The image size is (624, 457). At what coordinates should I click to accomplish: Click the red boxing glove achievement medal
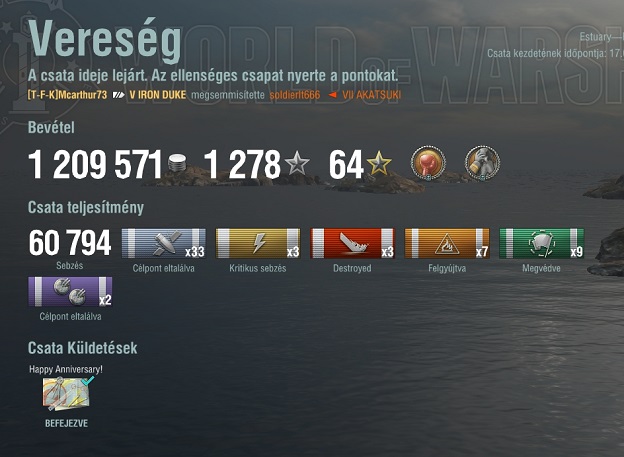pyautogui.click(x=428, y=163)
